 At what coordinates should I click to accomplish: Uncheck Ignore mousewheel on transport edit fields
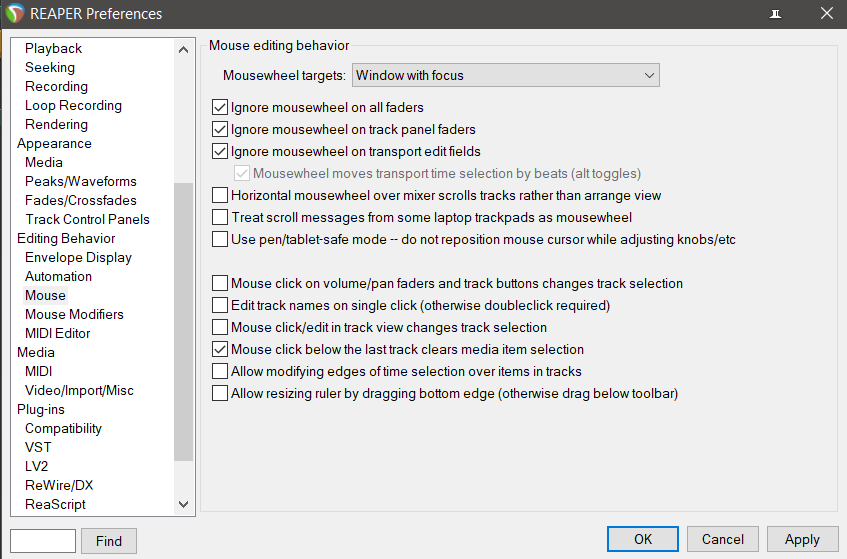pos(220,152)
